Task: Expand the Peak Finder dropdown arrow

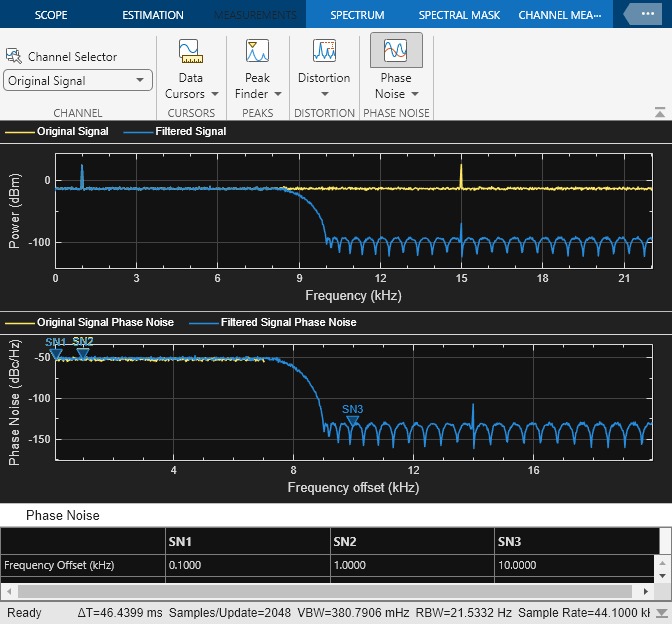Action: (x=277, y=94)
